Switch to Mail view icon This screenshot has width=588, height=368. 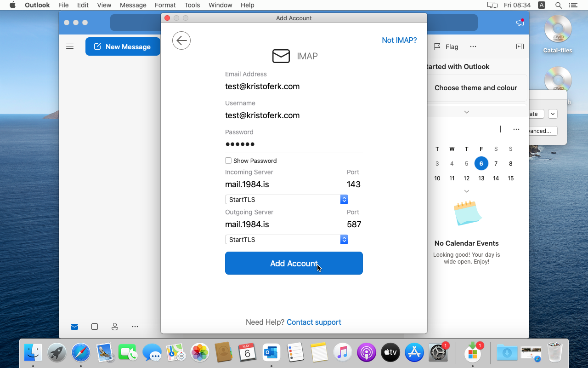[74, 327]
